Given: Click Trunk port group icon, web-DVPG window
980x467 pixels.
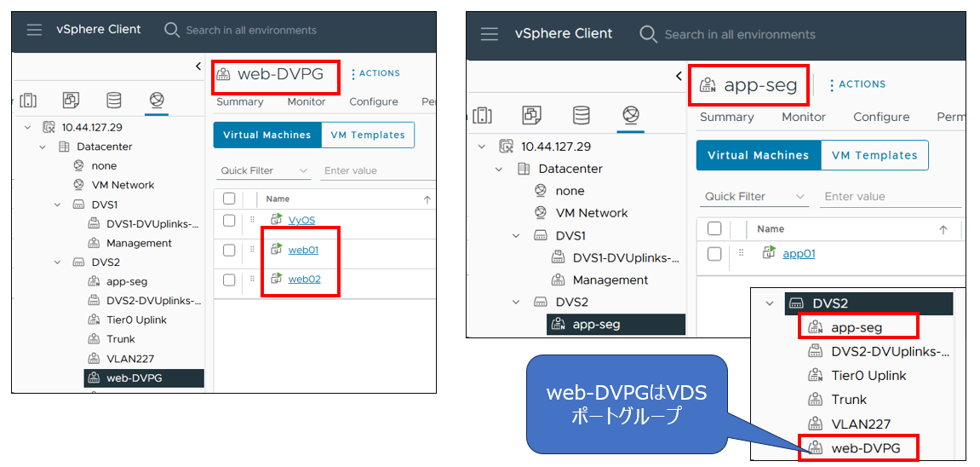Looking at the screenshot, I should (94, 339).
